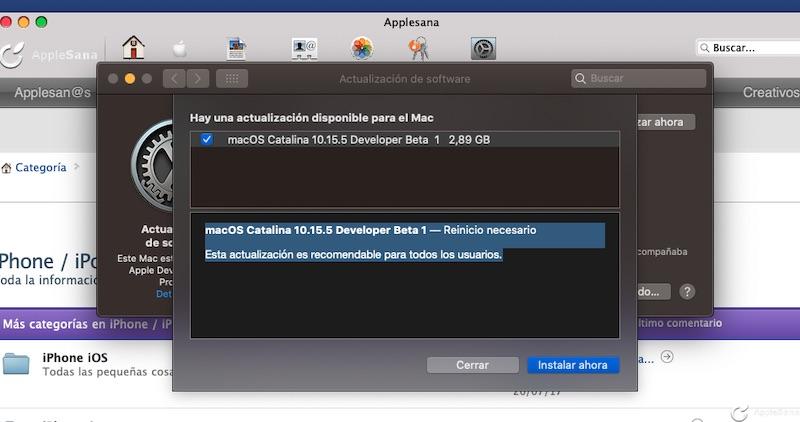Click the partially hidden 'ahora' update button
This screenshot has height=422, width=800.
(x=666, y=122)
